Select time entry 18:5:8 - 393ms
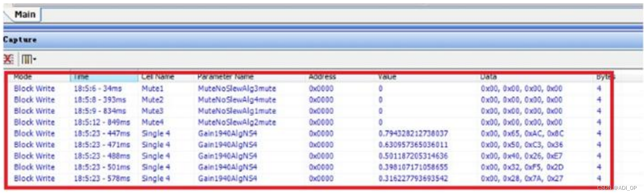Image resolution: width=644 pixels, height=195 pixels. [100, 100]
